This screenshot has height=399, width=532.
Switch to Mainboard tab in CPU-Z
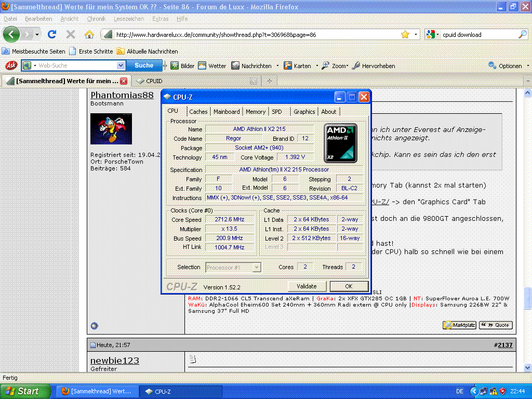(227, 112)
